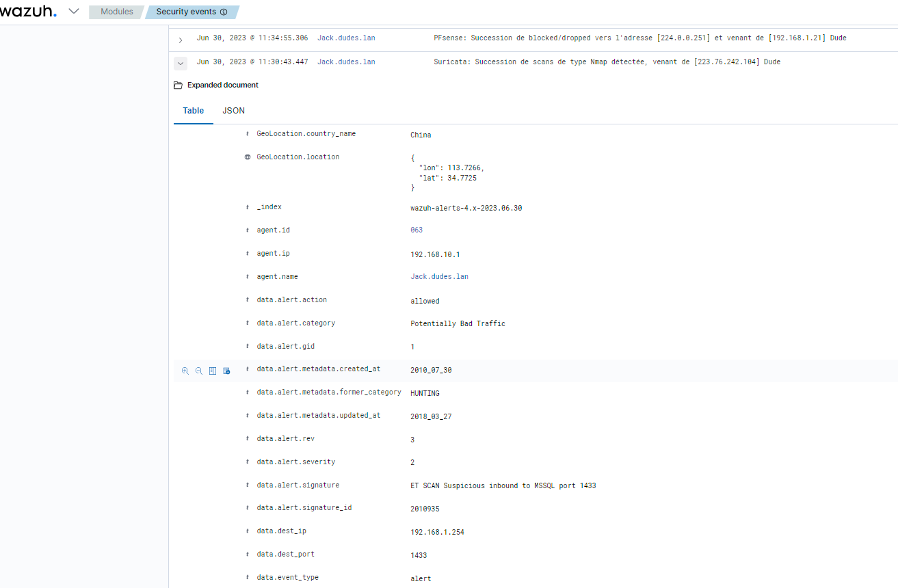Click the Wazuh logo
The height and width of the screenshot is (588, 898).
click(x=29, y=12)
